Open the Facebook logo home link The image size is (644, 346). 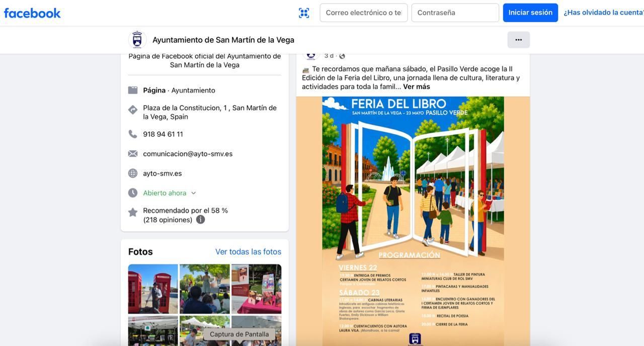(x=32, y=13)
